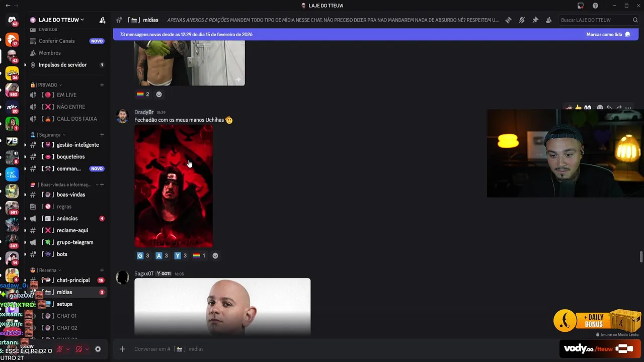This screenshot has width=644, height=362.
Task: Create channel in PRIVADO category plus icon
Action: (102, 85)
